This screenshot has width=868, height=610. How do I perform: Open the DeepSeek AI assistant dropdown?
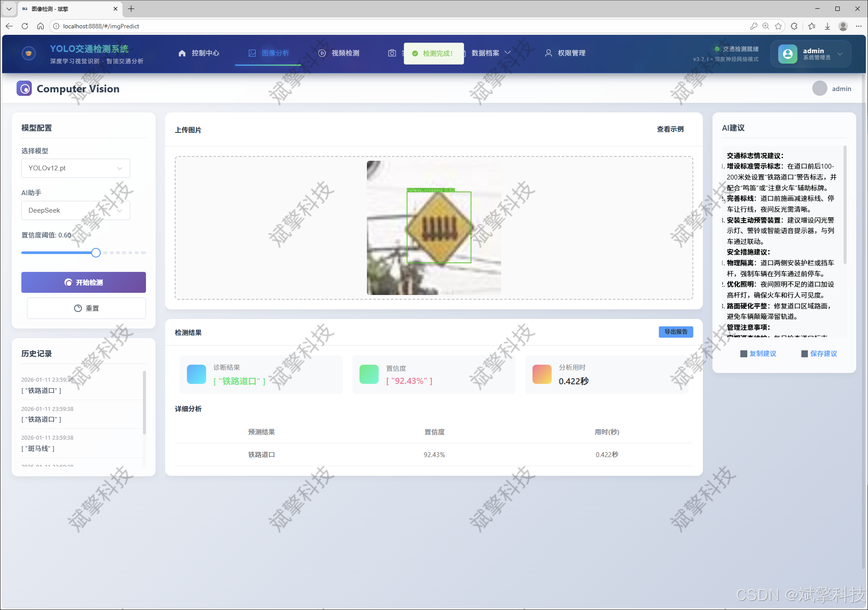(x=75, y=210)
